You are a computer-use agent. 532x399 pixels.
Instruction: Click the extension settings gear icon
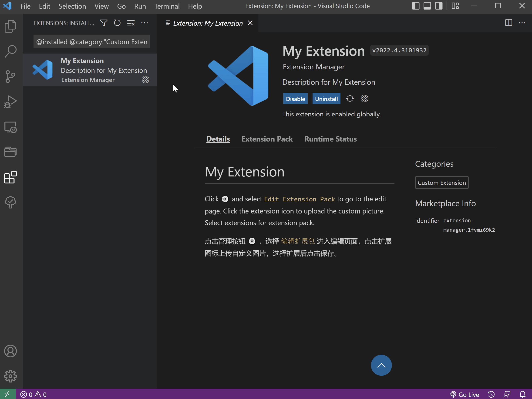364,98
